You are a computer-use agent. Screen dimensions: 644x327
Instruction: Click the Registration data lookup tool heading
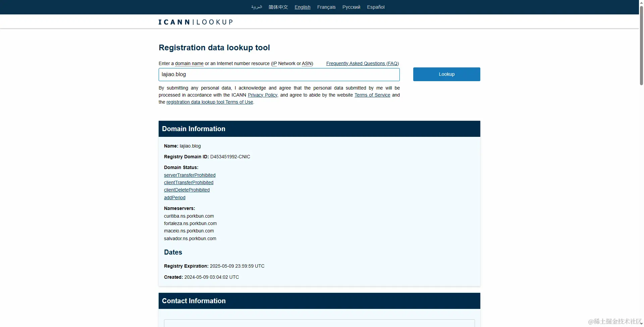[x=214, y=48]
